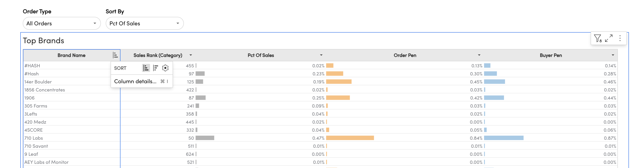The width and height of the screenshot is (644, 168).
Task: Select descending sort in SORT popup
Action: point(155,68)
